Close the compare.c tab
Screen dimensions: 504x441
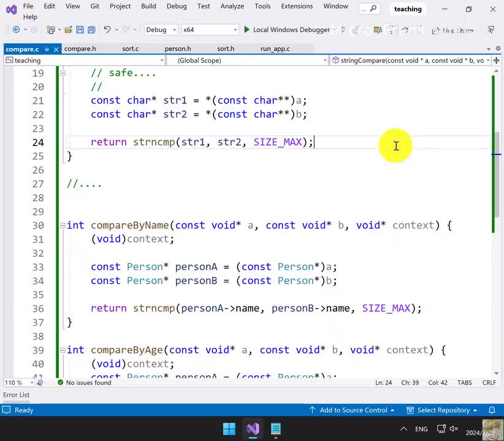pos(56,49)
